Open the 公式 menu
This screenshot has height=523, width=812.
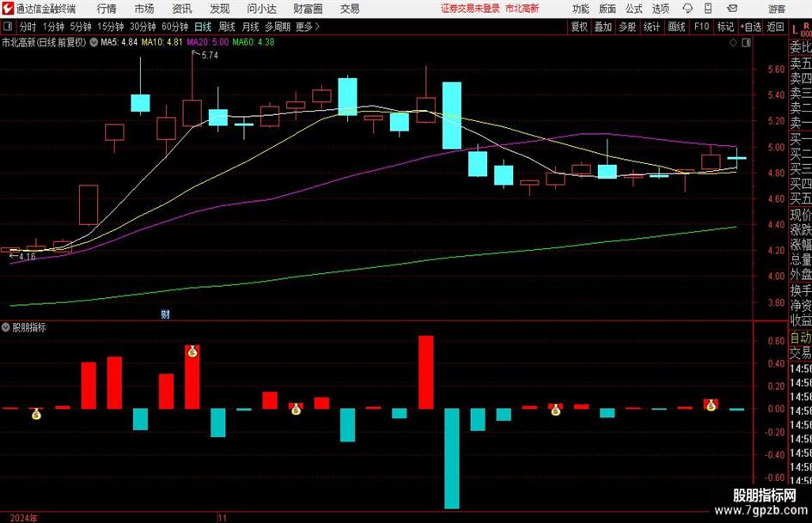click(x=634, y=9)
